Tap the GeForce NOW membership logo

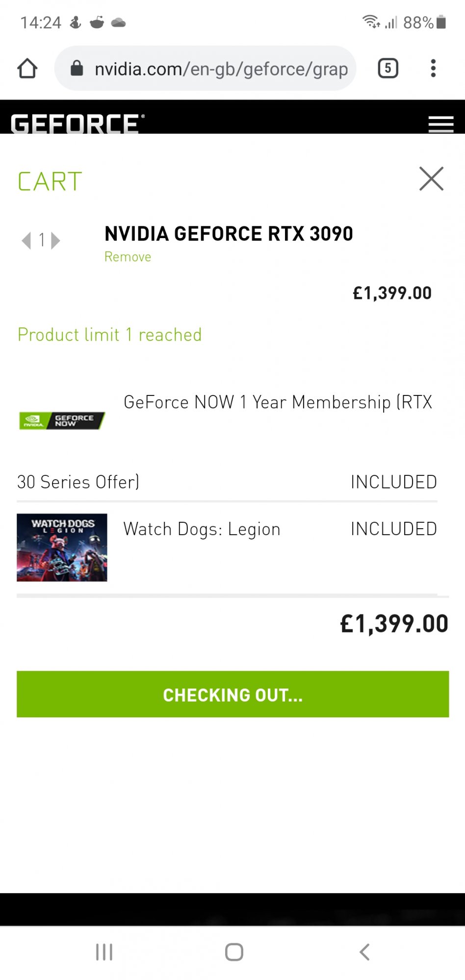pyautogui.click(x=62, y=420)
